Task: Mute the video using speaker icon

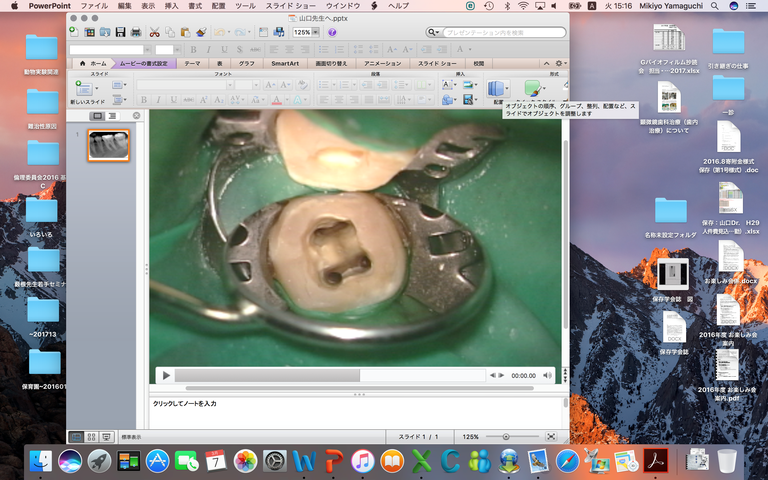Action: click(547, 375)
